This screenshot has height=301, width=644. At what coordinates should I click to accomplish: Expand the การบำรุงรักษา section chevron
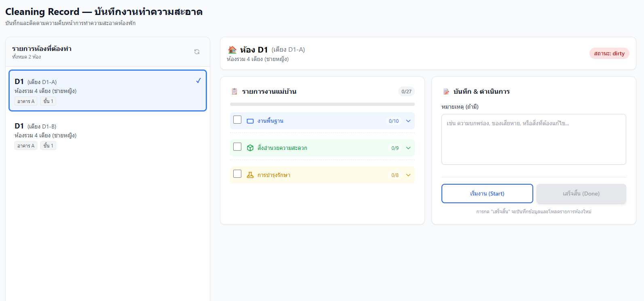pos(408,175)
